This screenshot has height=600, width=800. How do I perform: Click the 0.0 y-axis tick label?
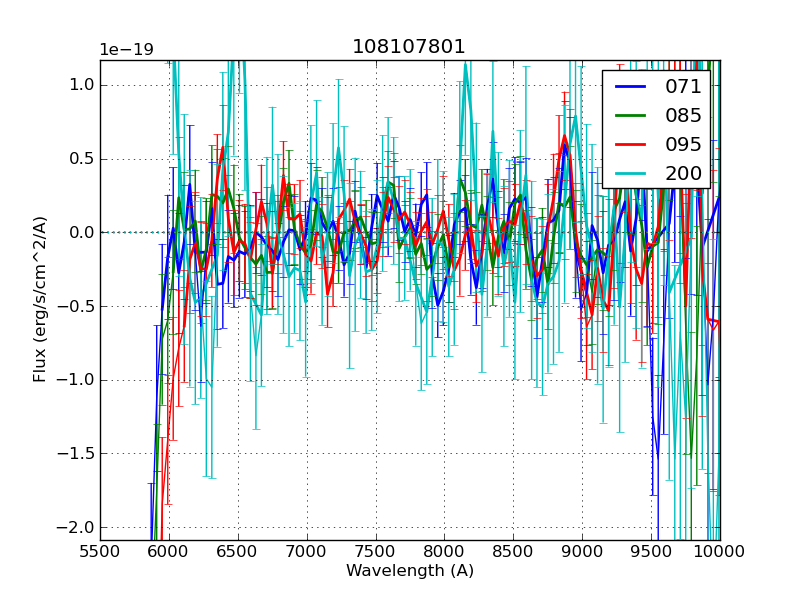tap(81, 232)
